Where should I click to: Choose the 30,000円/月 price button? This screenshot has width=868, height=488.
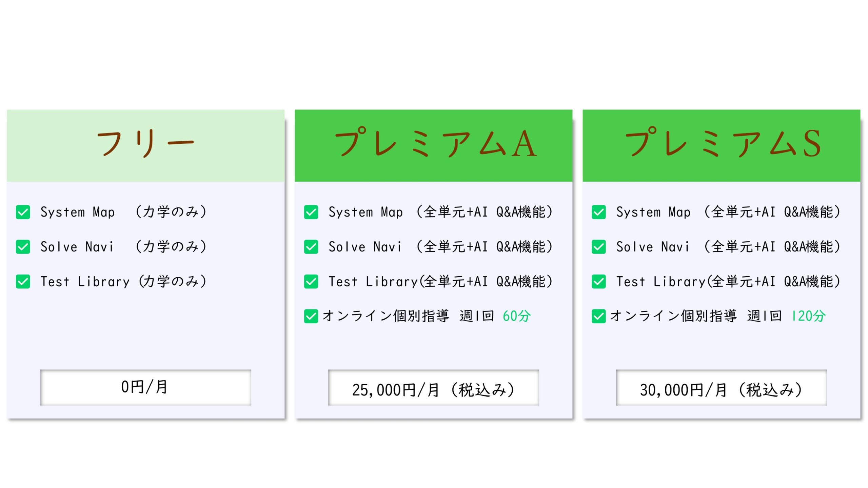tap(721, 387)
